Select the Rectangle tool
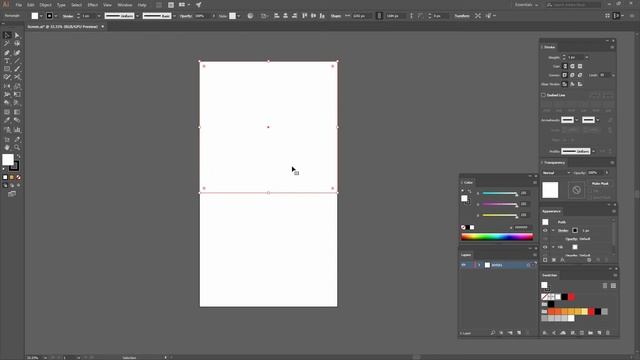The image size is (640, 360). coord(7,69)
